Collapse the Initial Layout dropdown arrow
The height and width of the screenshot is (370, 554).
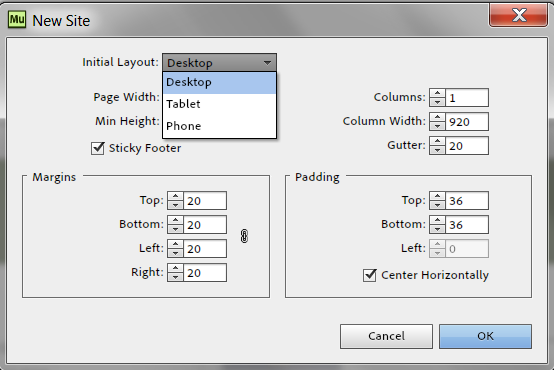click(267, 63)
